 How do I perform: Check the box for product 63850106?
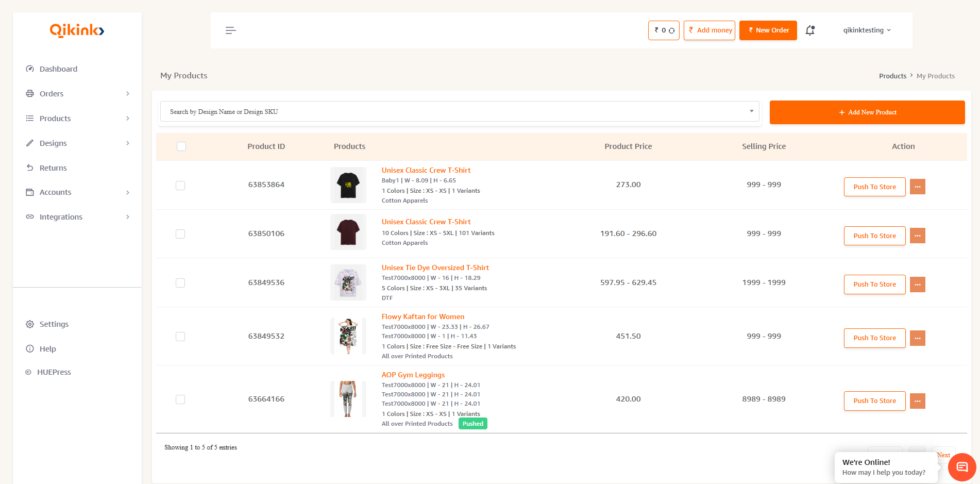pos(180,234)
